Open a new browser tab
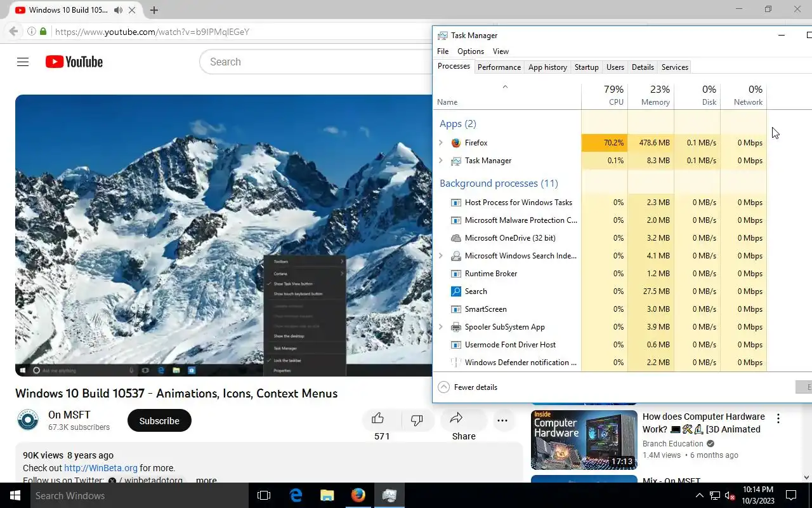812x508 pixels. click(x=154, y=10)
